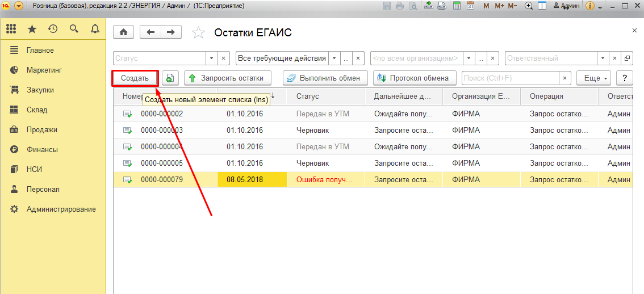Click the Админ user button
The width and height of the screenshot is (644, 294).
(x=567, y=6)
